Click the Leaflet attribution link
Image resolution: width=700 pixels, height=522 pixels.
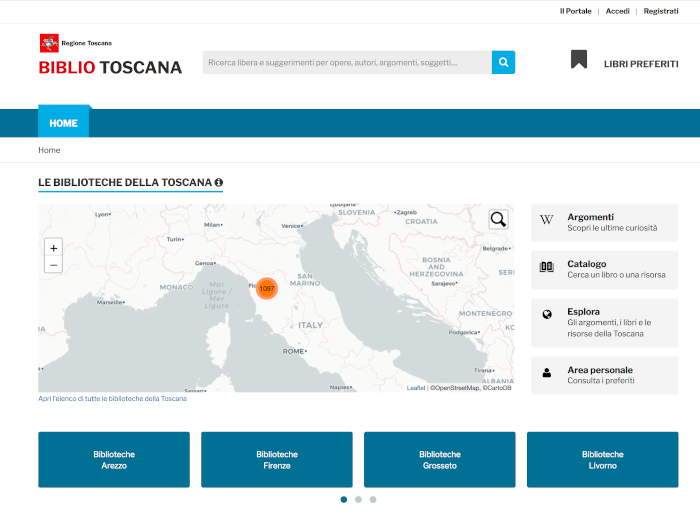(416, 388)
